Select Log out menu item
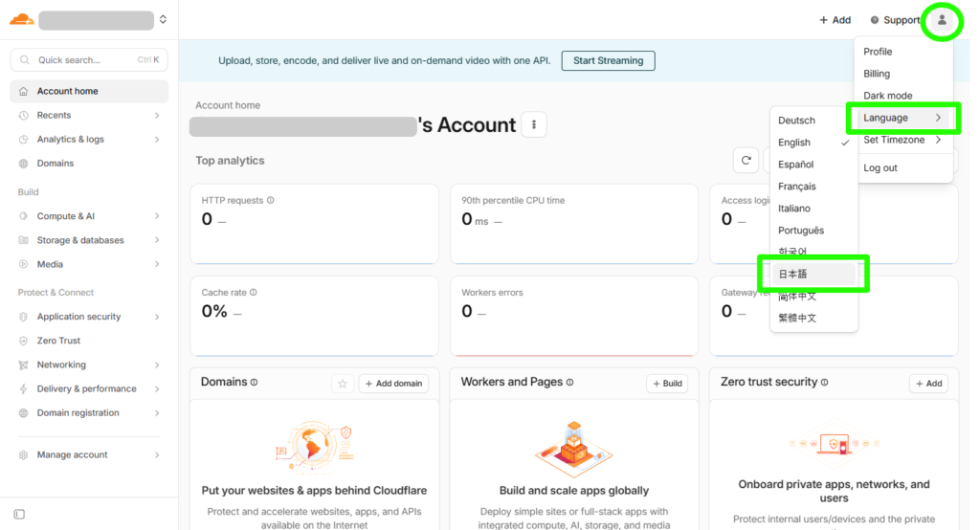 (880, 168)
